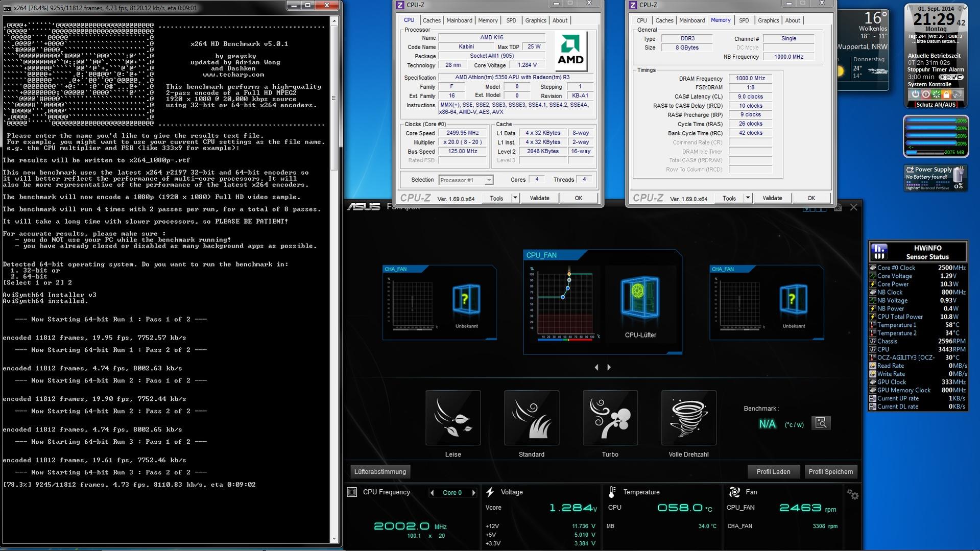Open the monitoring settings gear icon

[853, 494]
